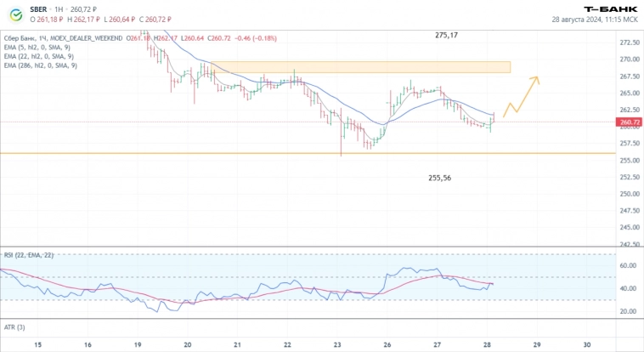Click date 26 on the time axis
This screenshot has height=352, width=644.
click(x=387, y=344)
